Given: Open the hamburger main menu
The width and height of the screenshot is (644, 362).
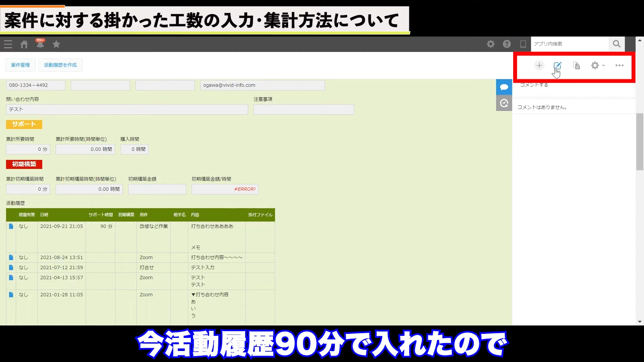Looking at the screenshot, I should [x=8, y=44].
